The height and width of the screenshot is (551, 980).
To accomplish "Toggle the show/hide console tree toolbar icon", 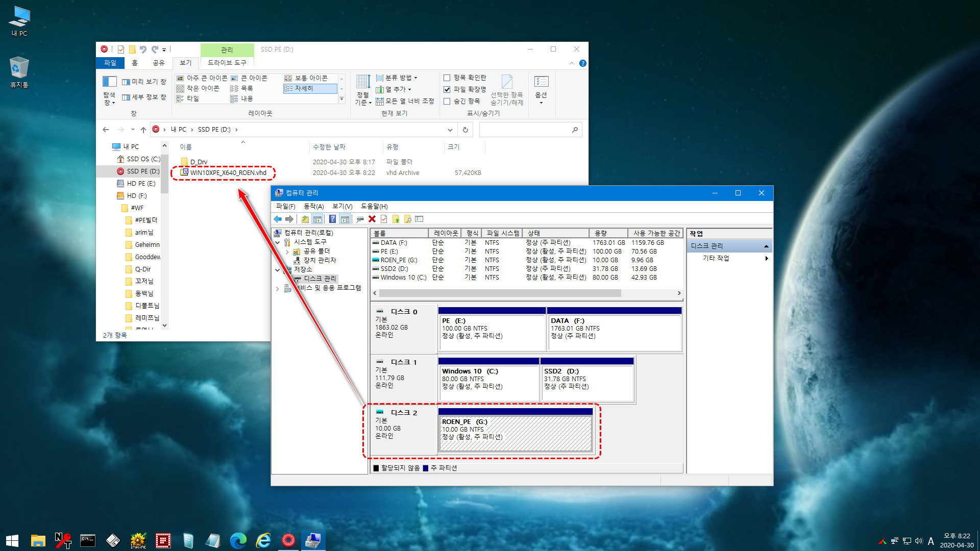I will (x=317, y=219).
